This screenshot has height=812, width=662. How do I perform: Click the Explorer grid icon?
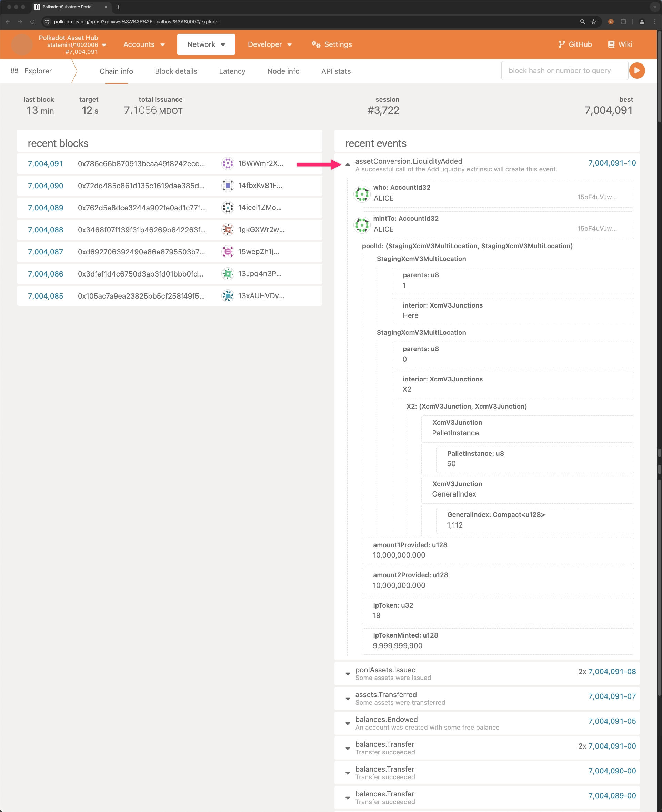(x=14, y=71)
